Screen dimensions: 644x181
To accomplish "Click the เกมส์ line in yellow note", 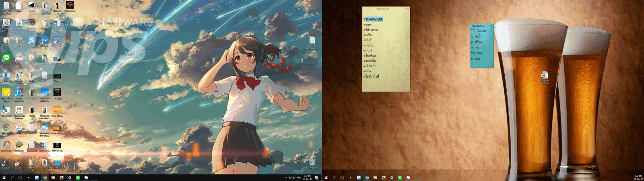I will [368, 50].
